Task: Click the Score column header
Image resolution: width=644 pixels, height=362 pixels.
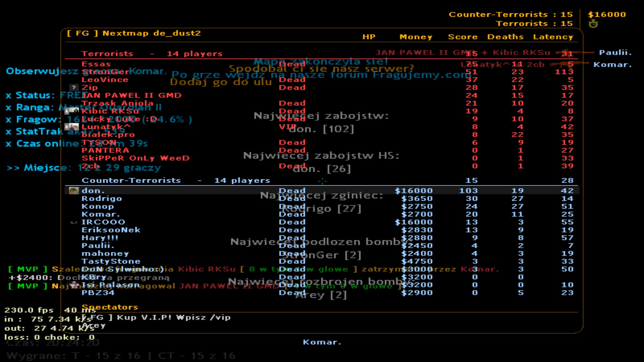Action: [463, 37]
